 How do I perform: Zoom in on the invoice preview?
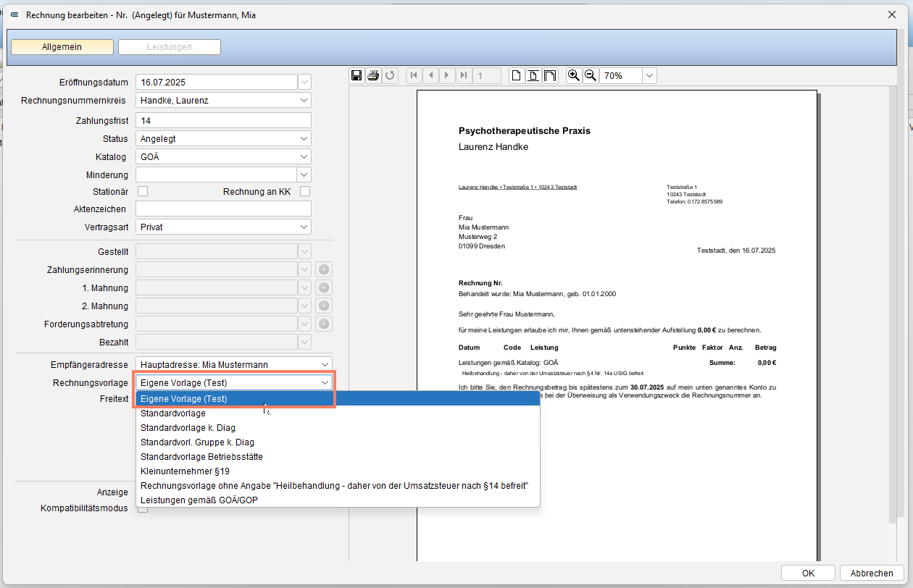pos(574,75)
